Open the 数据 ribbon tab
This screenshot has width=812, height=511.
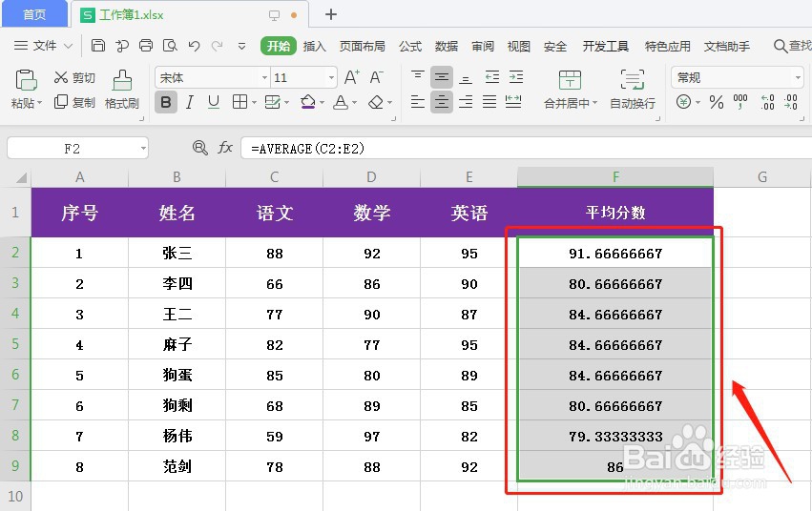click(x=447, y=46)
